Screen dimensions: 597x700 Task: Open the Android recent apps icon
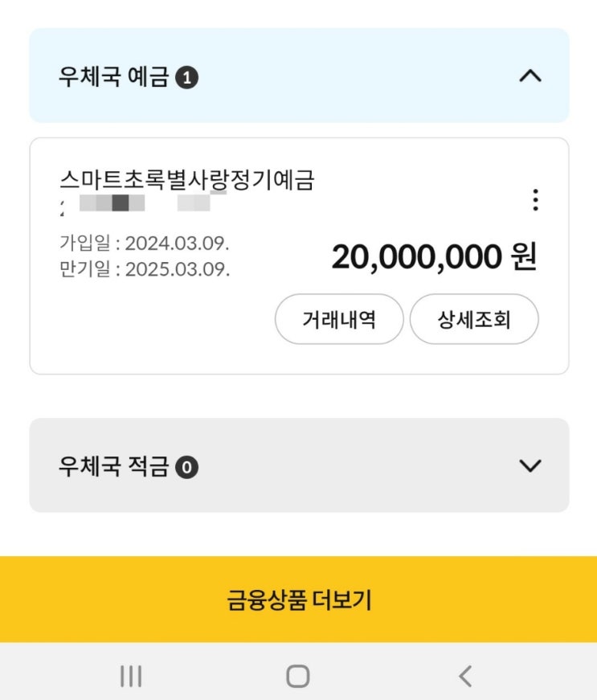(131, 676)
